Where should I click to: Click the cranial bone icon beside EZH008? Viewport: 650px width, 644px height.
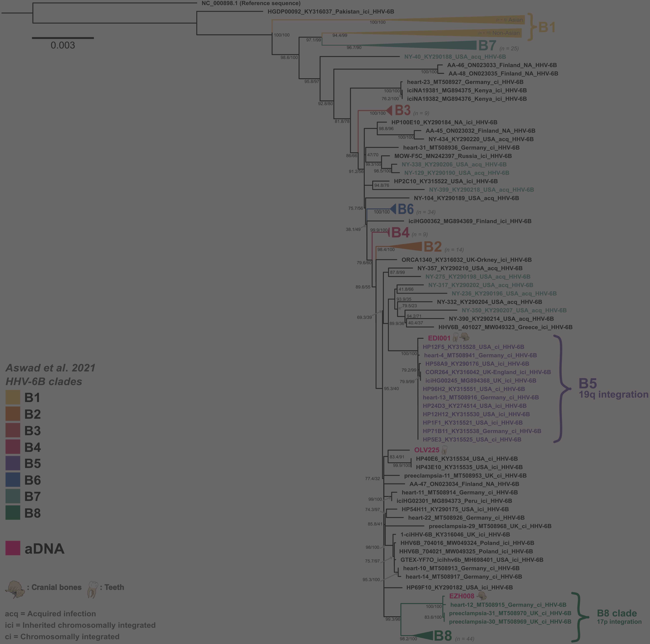click(481, 595)
